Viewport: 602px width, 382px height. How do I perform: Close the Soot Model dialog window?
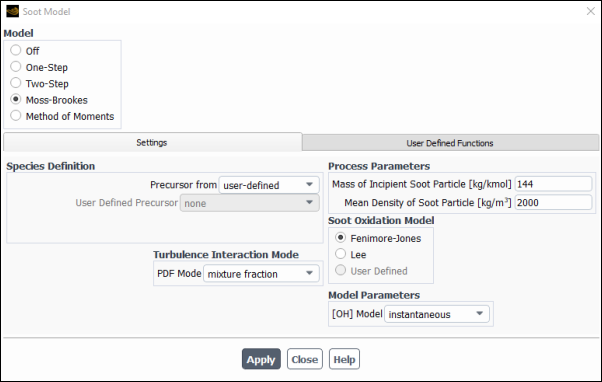pyautogui.click(x=591, y=11)
